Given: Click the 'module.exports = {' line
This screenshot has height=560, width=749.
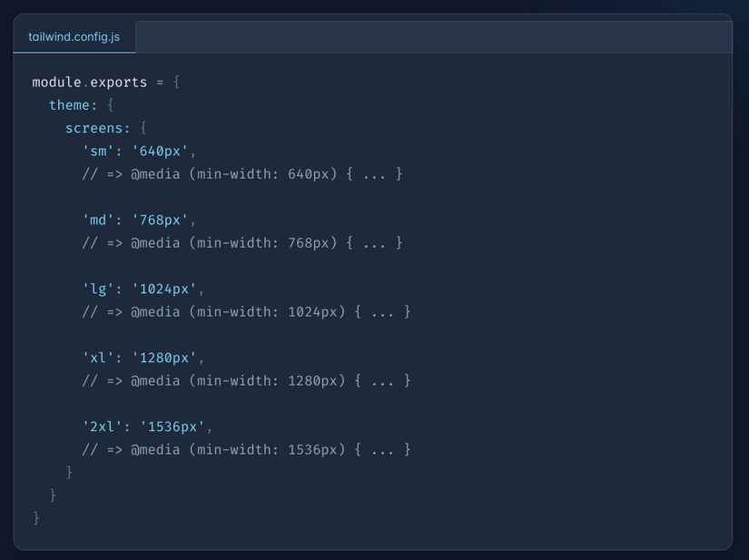Looking at the screenshot, I should pos(106,82).
